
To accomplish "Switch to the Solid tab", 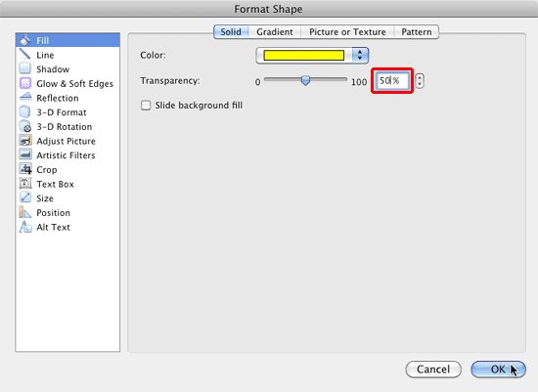I will click(231, 32).
